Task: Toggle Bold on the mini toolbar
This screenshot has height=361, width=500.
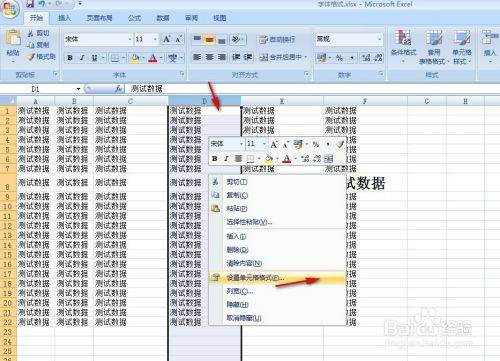Action: (215, 159)
